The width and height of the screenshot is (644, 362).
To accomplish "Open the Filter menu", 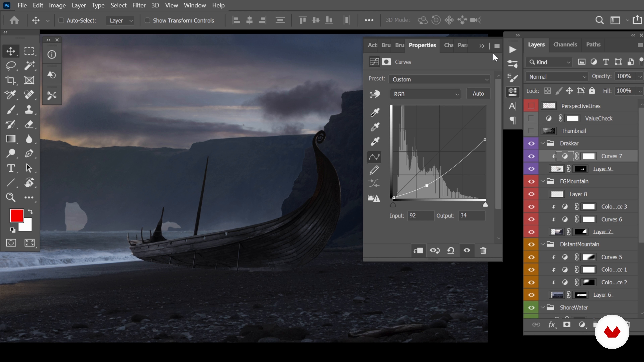I will click(139, 5).
